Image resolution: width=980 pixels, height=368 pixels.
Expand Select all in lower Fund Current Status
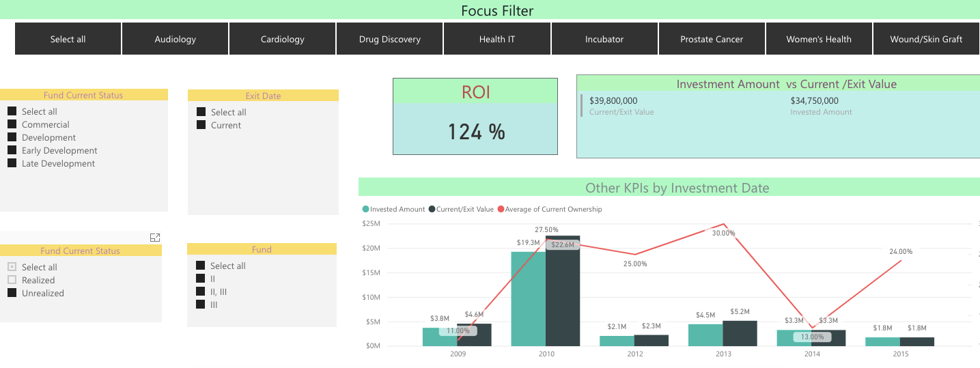click(12, 267)
